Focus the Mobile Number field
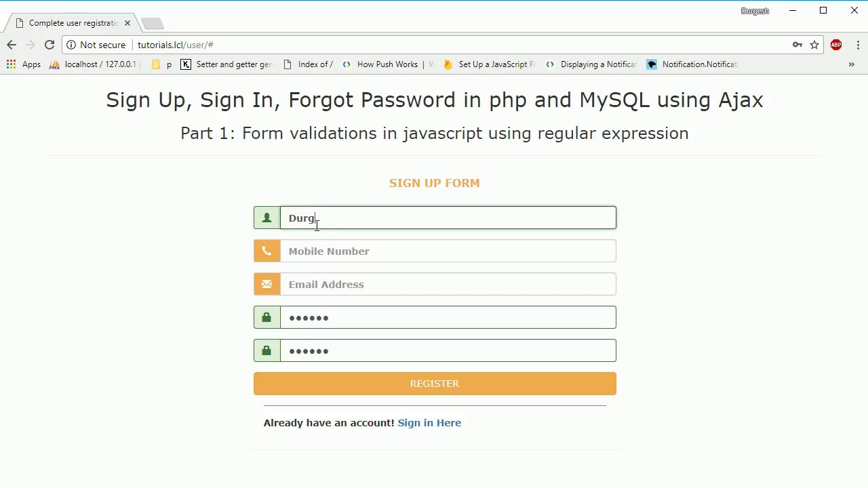 coord(448,251)
